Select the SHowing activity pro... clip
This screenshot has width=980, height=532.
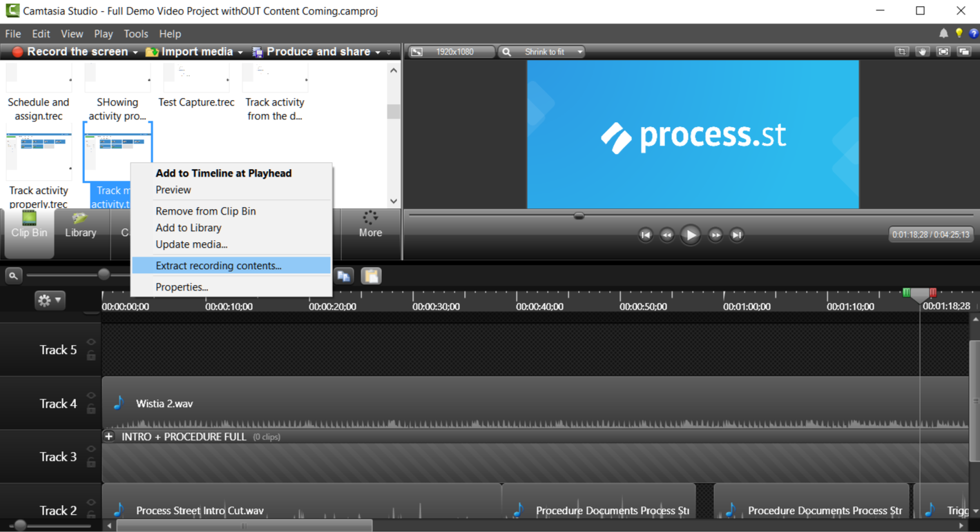(117, 92)
